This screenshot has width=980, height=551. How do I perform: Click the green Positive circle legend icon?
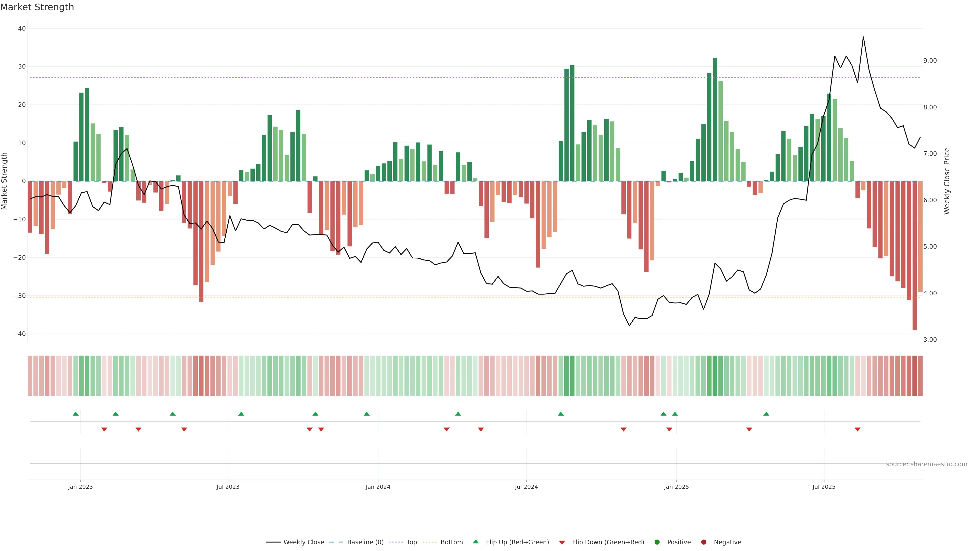657,542
